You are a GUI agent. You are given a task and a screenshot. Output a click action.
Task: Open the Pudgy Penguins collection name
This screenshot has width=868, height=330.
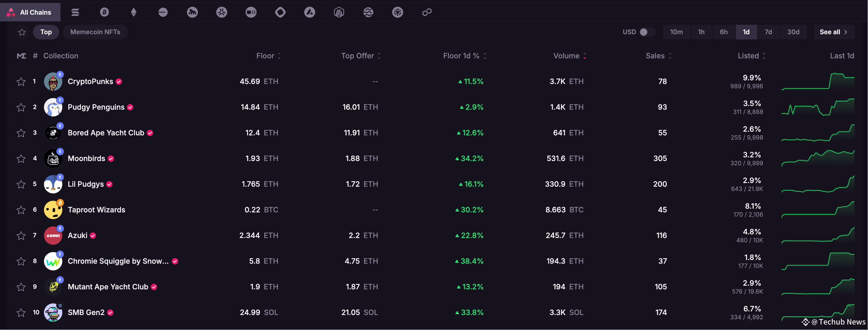point(96,107)
